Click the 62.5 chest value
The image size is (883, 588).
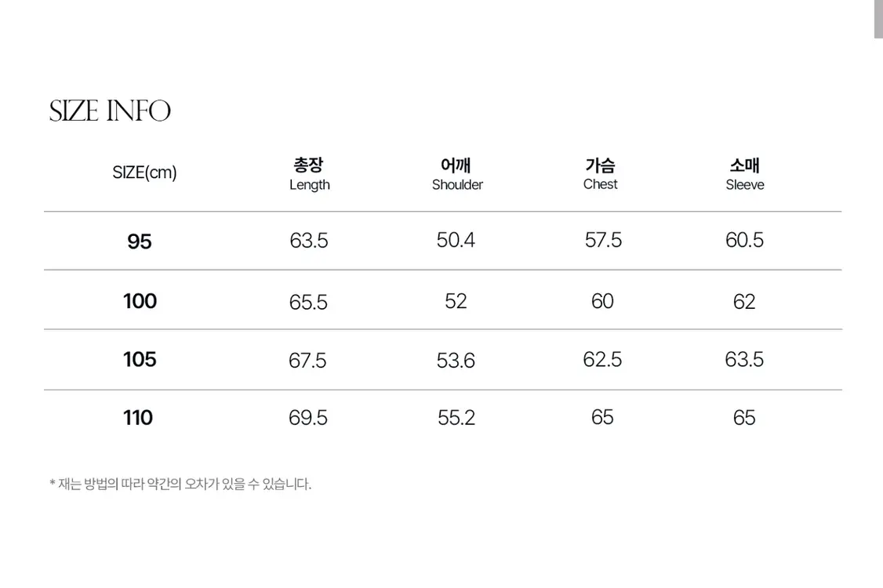pos(602,359)
